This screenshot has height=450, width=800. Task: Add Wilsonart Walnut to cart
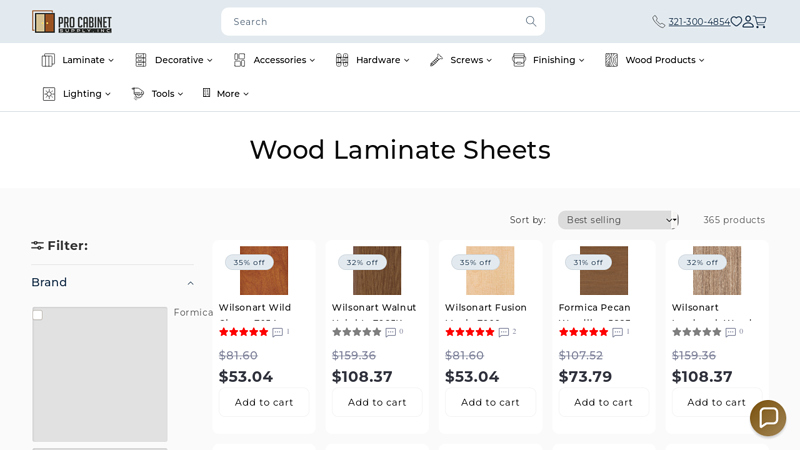click(377, 402)
